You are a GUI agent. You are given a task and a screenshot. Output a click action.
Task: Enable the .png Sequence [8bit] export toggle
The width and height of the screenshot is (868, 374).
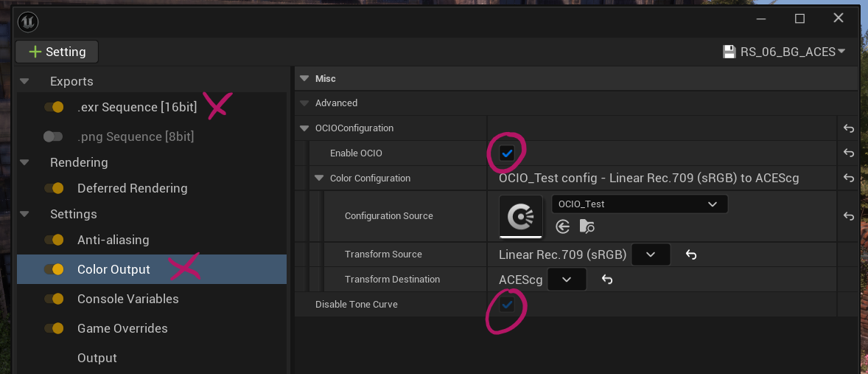point(53,136)
